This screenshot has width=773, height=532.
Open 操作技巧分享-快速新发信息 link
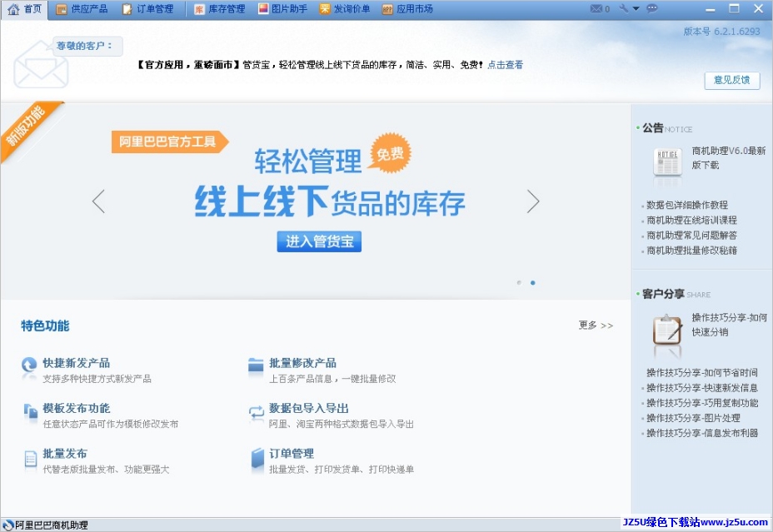[x=702, y=388]
